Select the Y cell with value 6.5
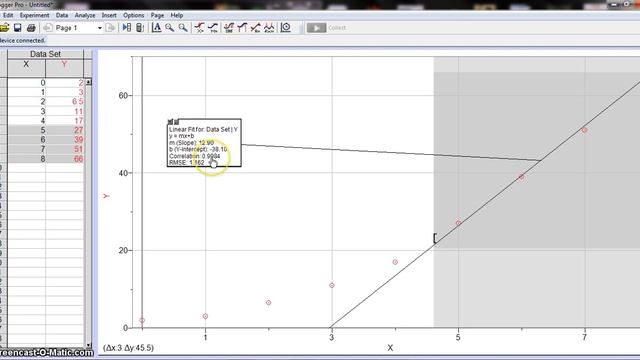This screenshot has height=360, width=640. 64,102
